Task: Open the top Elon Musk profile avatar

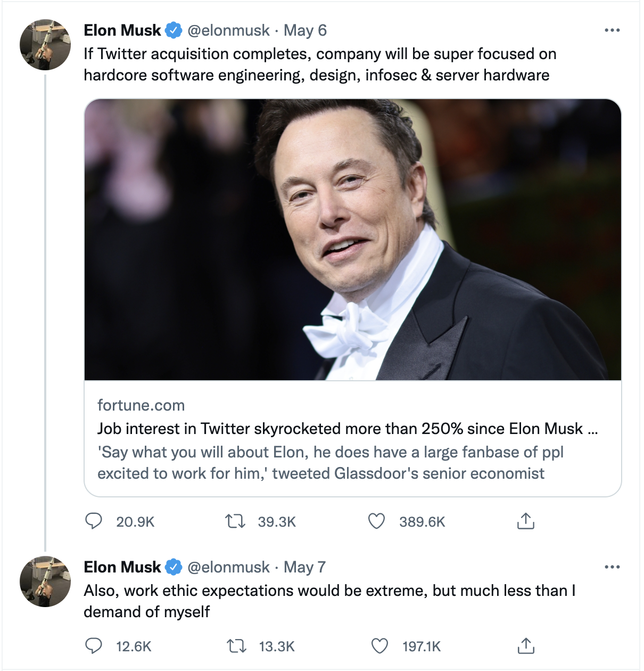Action: point(45,45)
